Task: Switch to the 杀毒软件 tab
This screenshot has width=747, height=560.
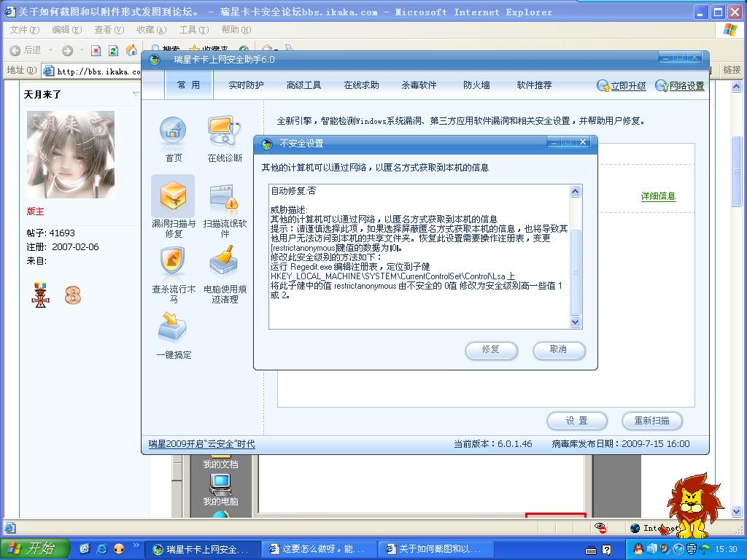Action: tap(419, 85)
